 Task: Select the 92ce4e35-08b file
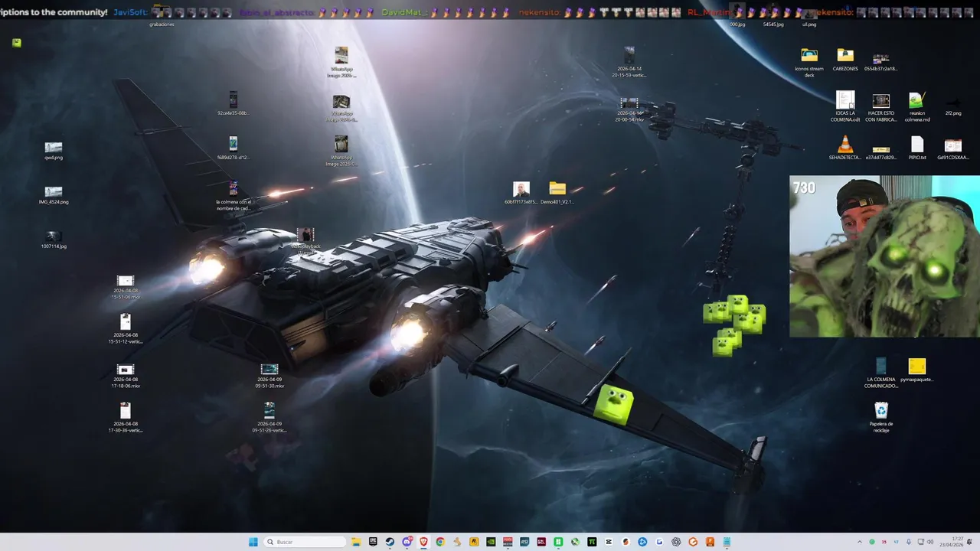pyautogui.click(x=233, y=103)
